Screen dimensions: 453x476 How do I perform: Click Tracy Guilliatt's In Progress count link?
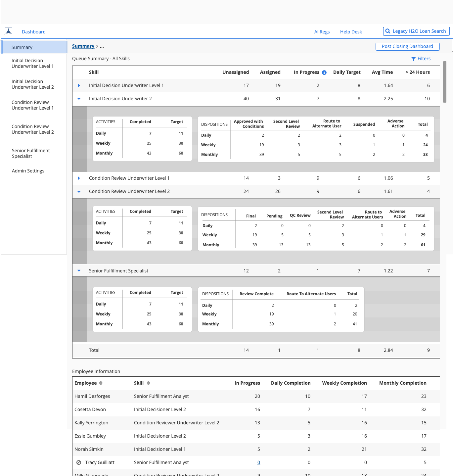click(259, 462)
